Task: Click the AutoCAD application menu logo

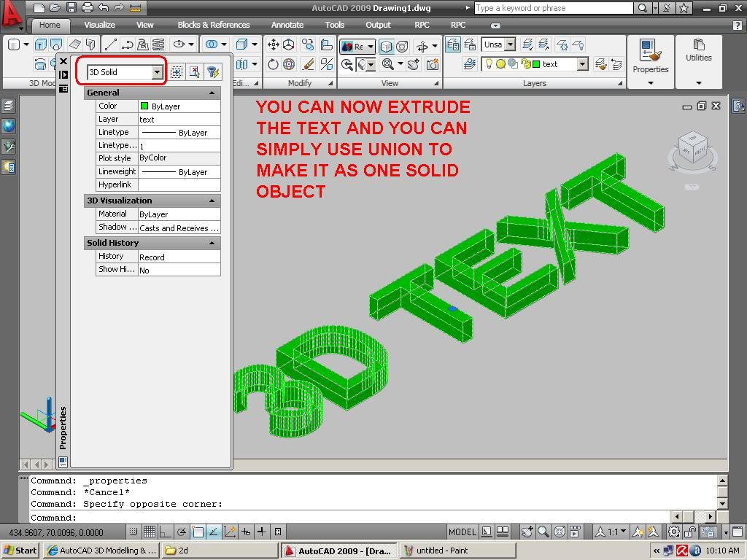Action: (x=12, y=15)
